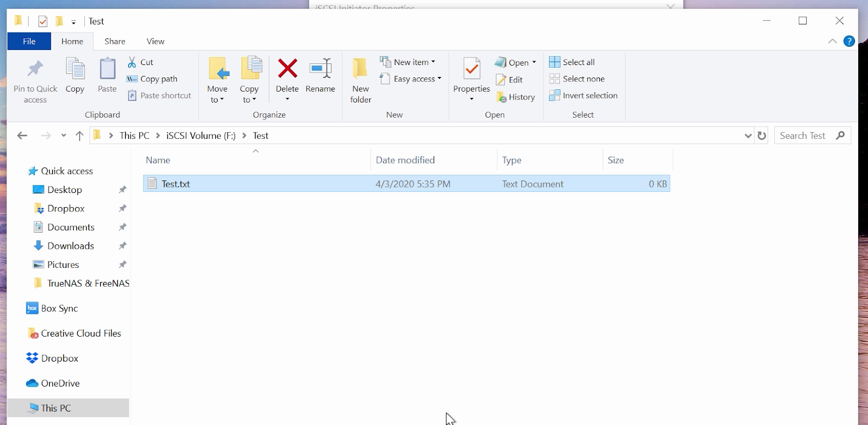Open Documents in navigation pane

64,227
